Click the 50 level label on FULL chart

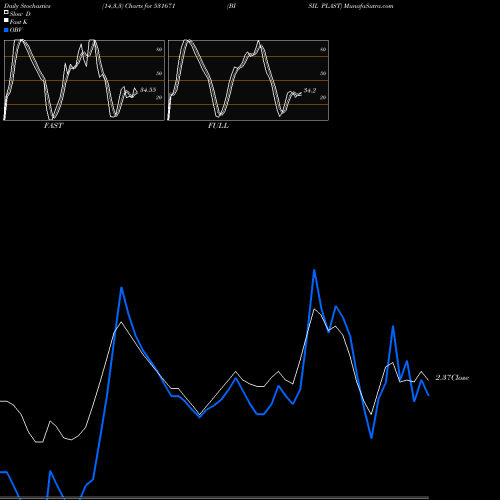pyautogui.click(x=323, y=73)
